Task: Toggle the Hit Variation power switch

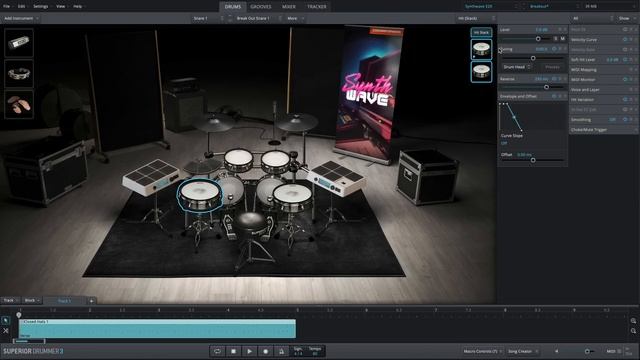Action: point(625,100)
